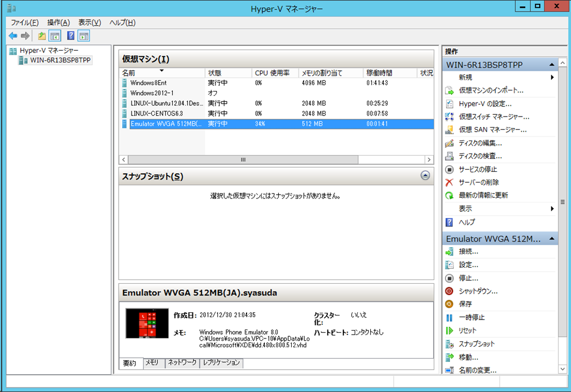Click the VM list horizontal scrollbar thumb
The width and height of the screenshot is (571, 392).
[243, 159]
